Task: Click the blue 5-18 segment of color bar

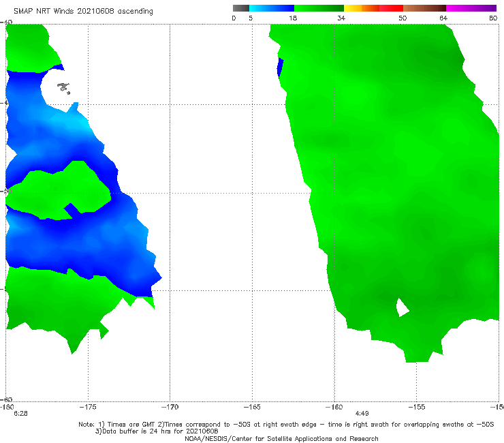Action: 271,8
